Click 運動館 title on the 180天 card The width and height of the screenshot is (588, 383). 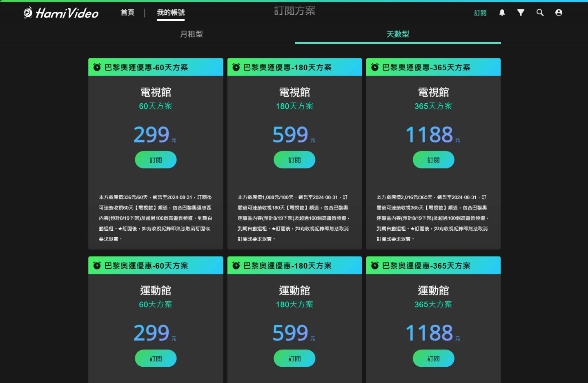tap(294, 290)
